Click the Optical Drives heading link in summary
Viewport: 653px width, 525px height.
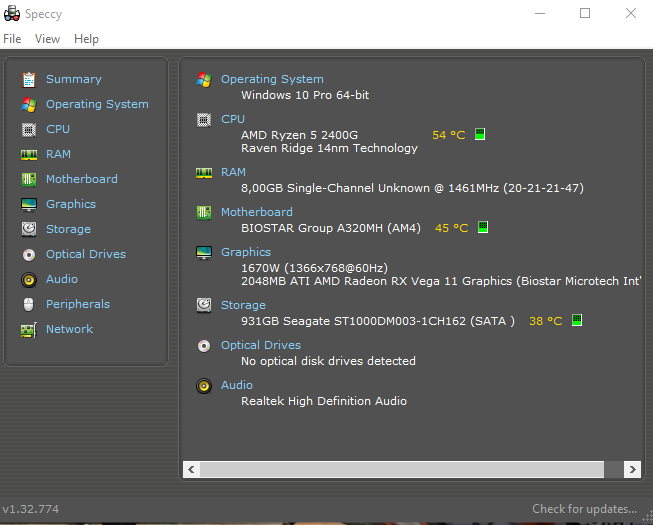coord(261,345)
